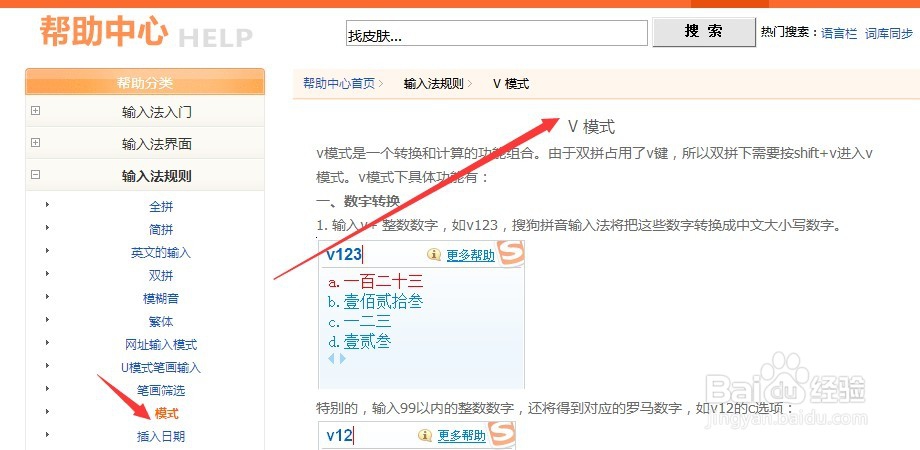Click the arrow bullet beside 插入日期
The width and height of the screenshot is (920, 450).
tap(47, 435)
